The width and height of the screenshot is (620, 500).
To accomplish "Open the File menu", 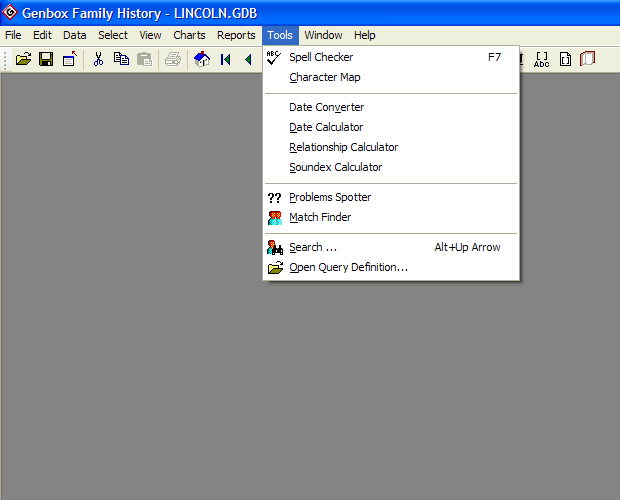I will click(13, 35).
